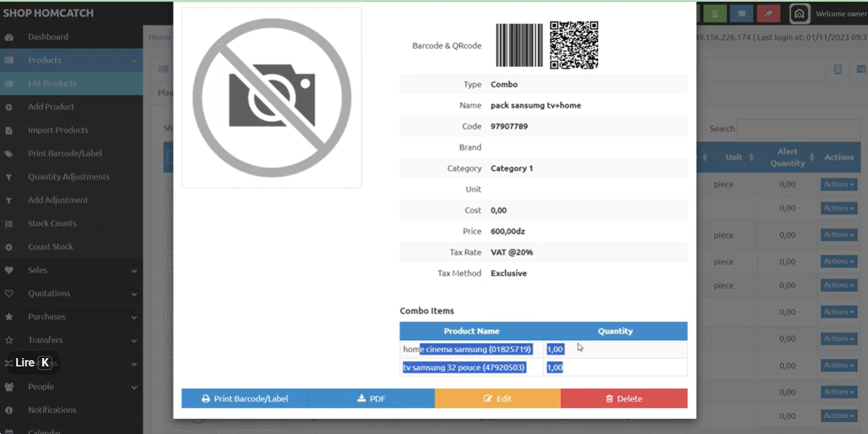Click the red Delete button
Viewport: 868px width, 434px height.
tap(624, 398)
